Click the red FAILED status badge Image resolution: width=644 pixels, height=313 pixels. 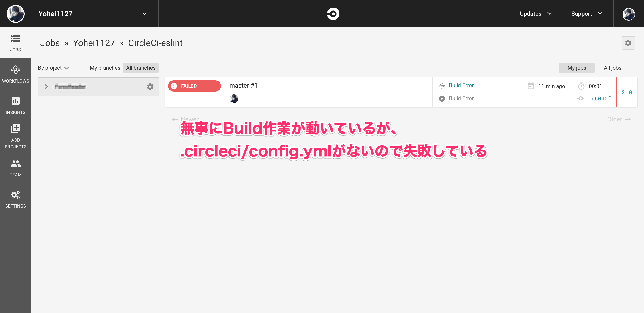(x=195, y=86)
